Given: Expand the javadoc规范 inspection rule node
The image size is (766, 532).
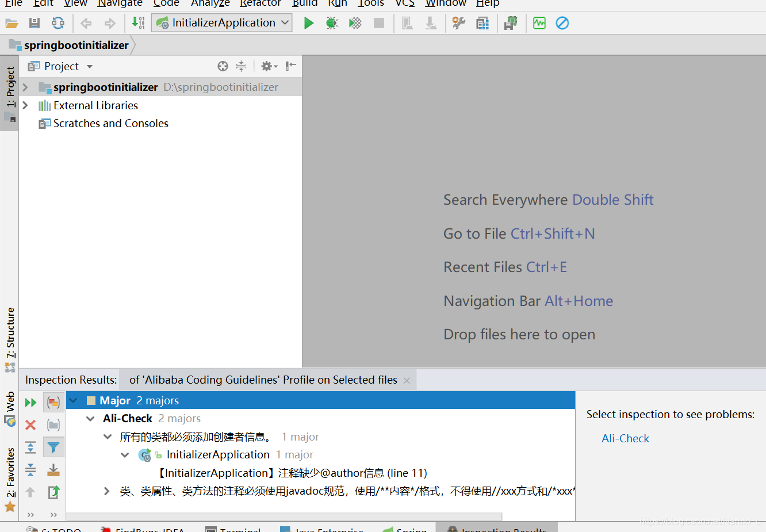Looking at the screenshot, I should pos(107,491).
